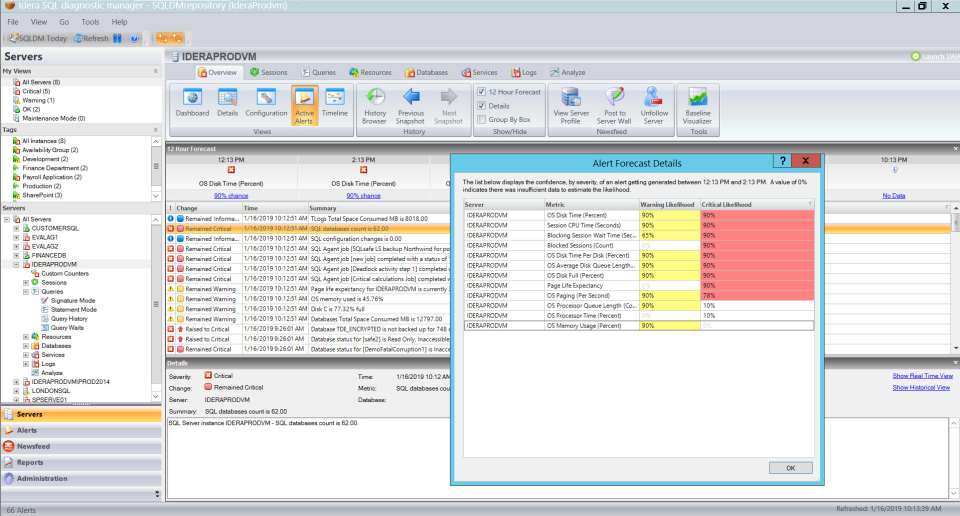Click the No Data link under 10:13 PM
The image size is (960, 516).
[894, 196]
